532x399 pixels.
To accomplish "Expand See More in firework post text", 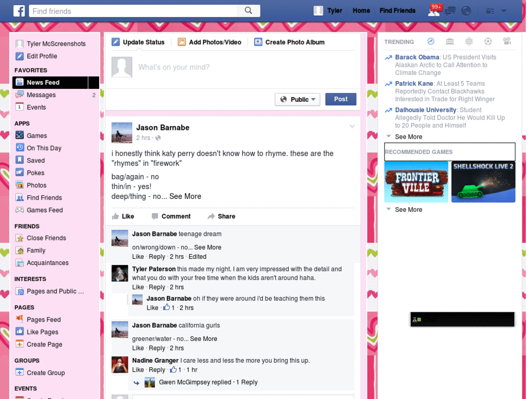I will coord(185,196).
